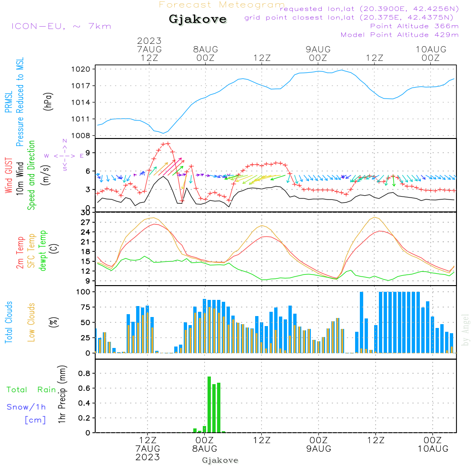The image size is (476, 476).
Task: Click the blue 'Snow/1h' label
Action: 26,407
